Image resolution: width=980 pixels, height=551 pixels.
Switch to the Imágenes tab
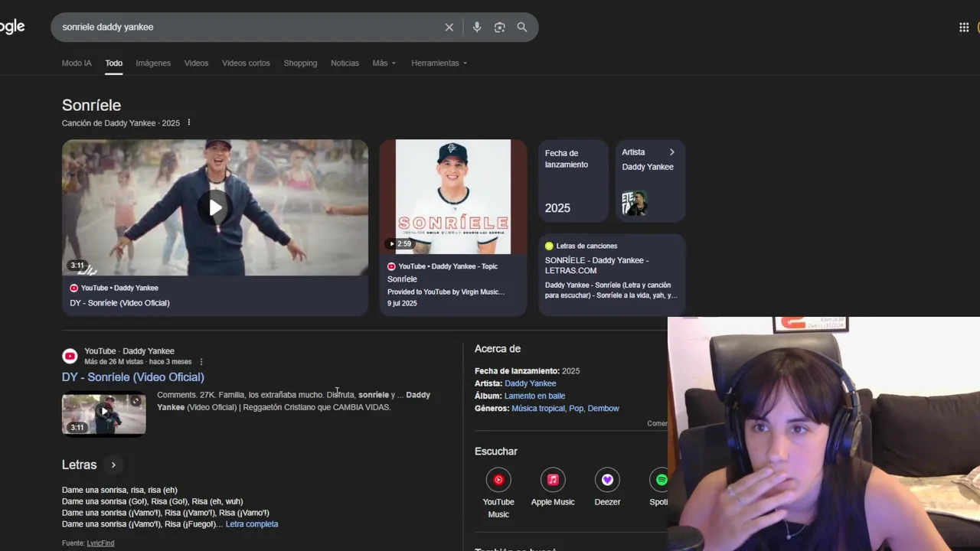[153, 63]
